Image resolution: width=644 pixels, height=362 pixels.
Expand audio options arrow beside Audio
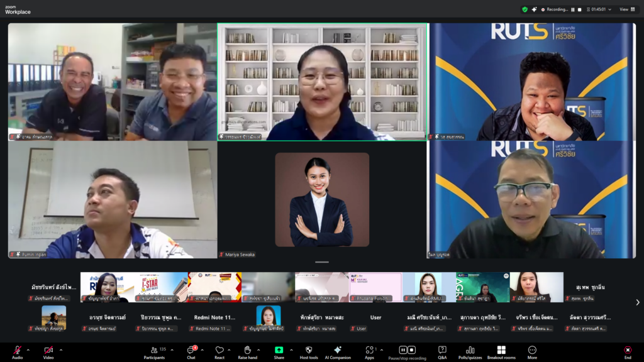click(x=30, y=350)
